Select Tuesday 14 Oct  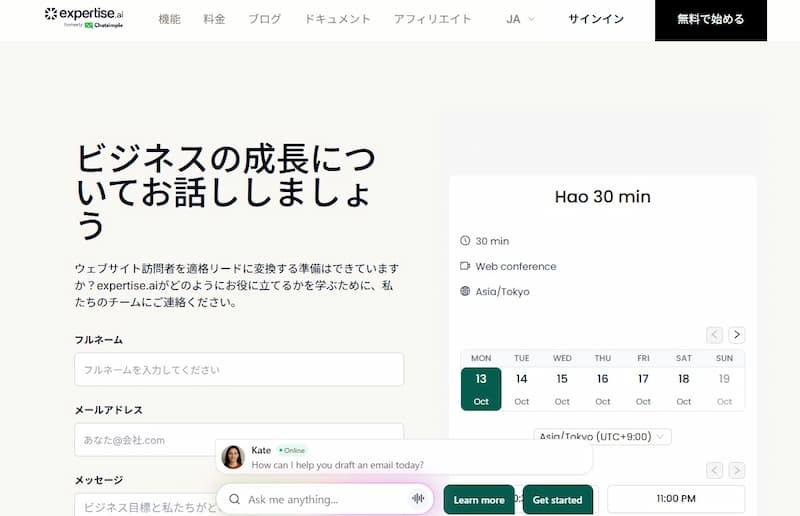click(x=521, y=389)
